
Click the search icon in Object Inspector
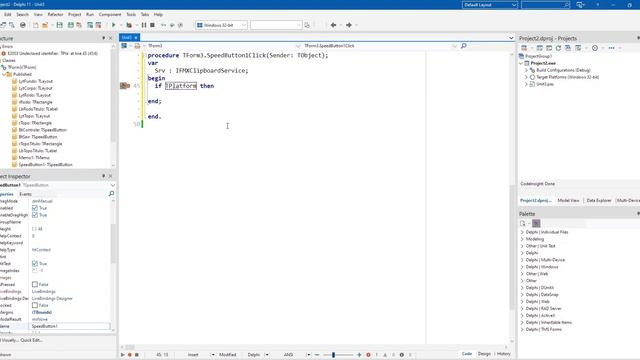[x=111, y=194]
